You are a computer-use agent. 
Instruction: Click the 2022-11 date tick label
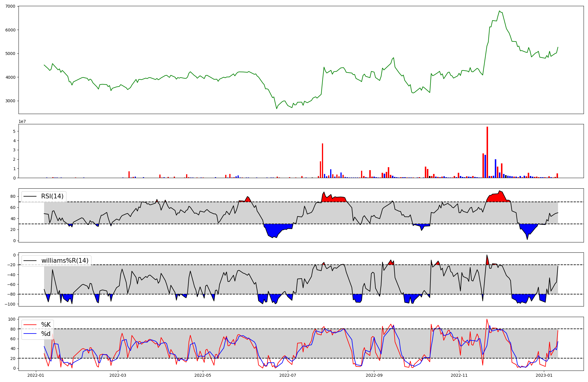point(459,375)
